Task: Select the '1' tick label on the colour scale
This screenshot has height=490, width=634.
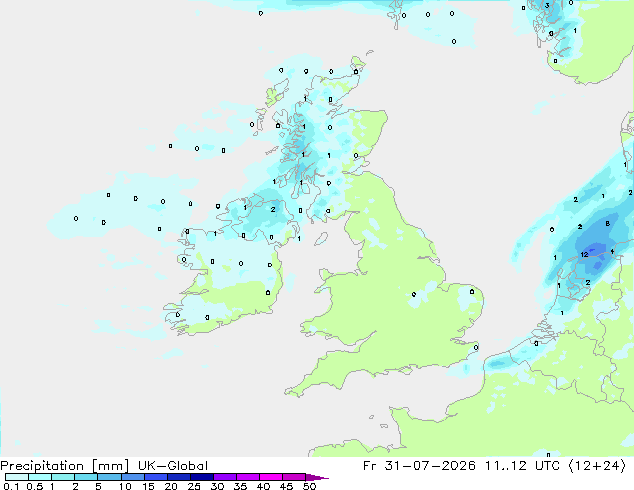Action: click(52, 486)
